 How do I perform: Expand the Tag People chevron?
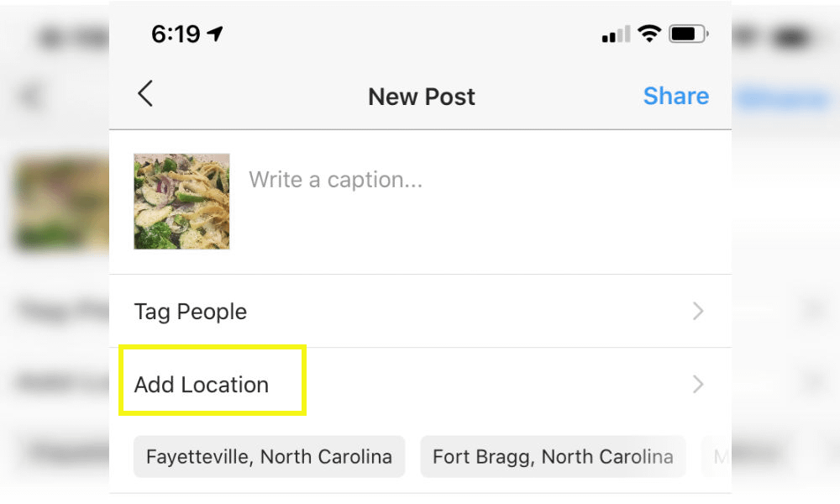(698, 311)
